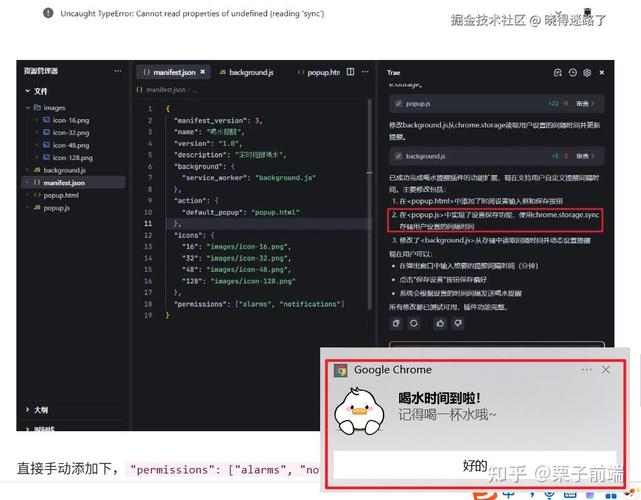Give thumbs up to Trae response
This screenshot has width=641, height=500.
click(x=440, y=323)
